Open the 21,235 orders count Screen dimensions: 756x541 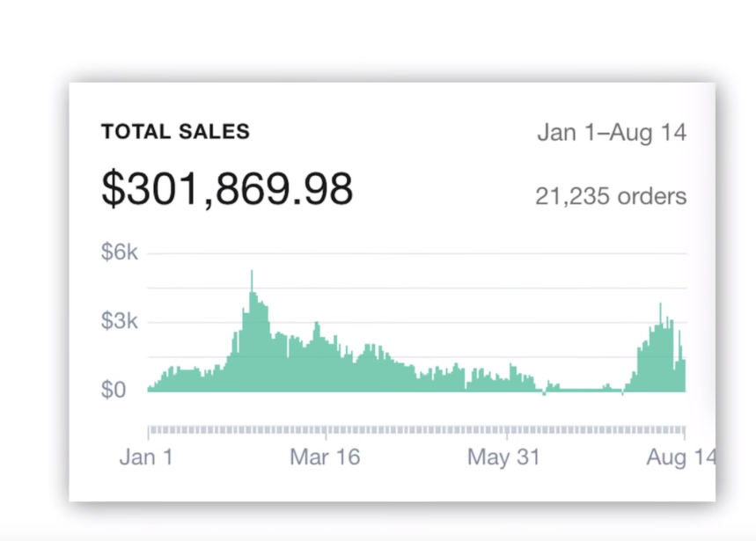[x=610, y=195]
